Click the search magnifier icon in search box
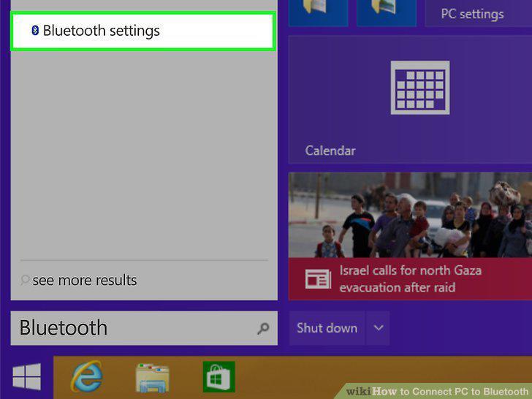Viewport: 532px width, 399px height. pyautogui.click(x=263, y=328)
